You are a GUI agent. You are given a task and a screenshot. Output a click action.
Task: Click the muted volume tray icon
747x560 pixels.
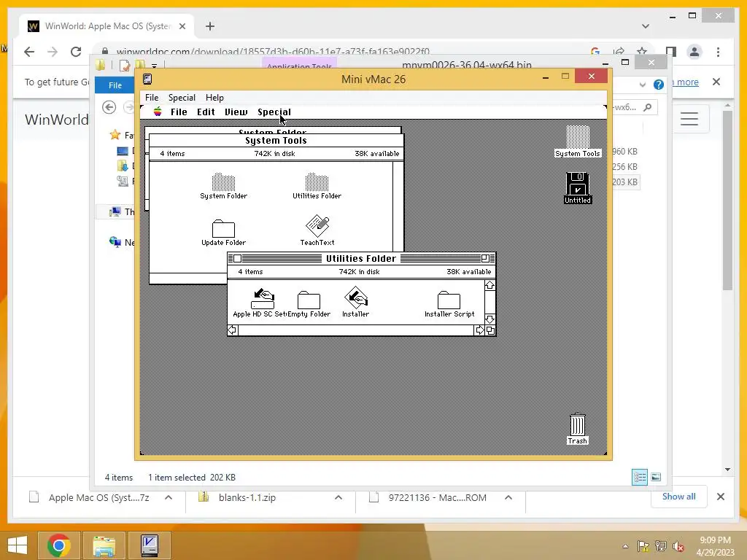678,547
